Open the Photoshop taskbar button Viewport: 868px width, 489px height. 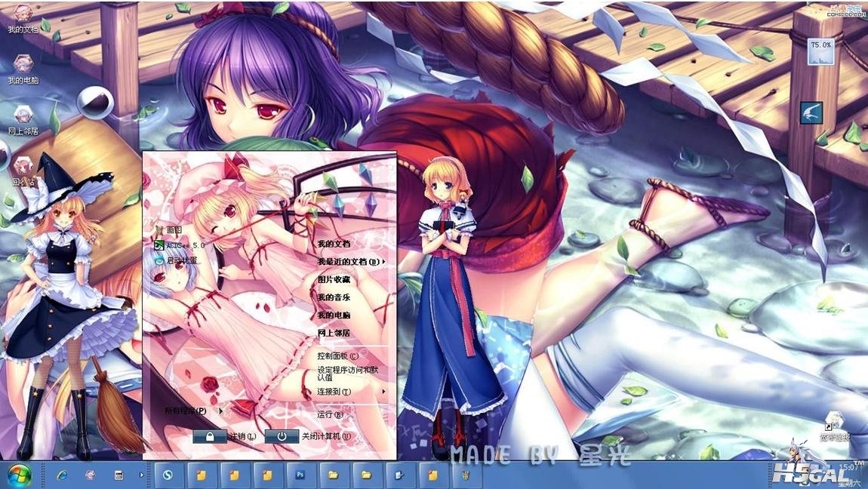pyautogui.click(x=300, y=475)
